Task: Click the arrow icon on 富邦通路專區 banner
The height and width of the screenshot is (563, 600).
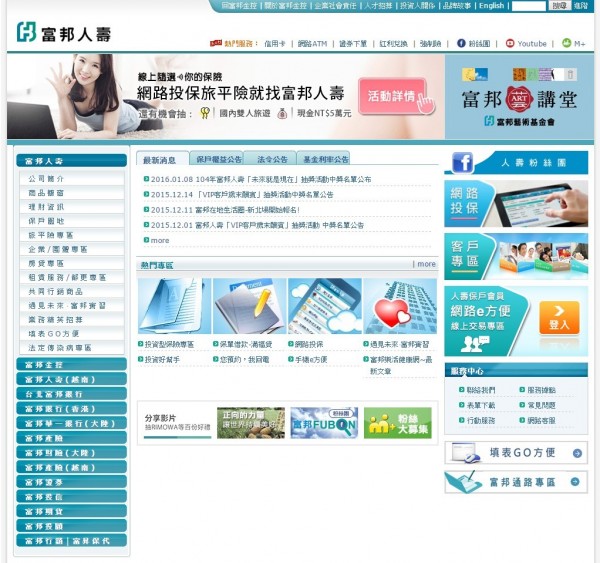Action: tap(575, 482)
